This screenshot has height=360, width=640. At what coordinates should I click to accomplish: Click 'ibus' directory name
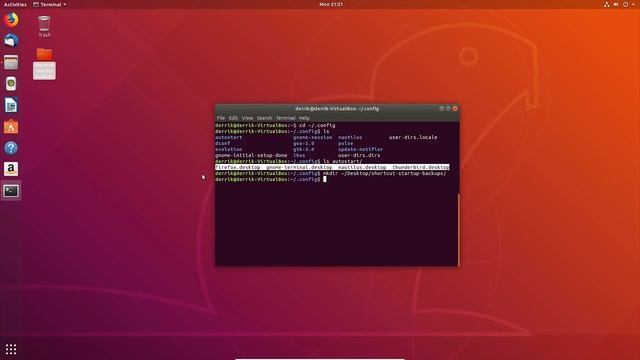[x=299, y=156]
